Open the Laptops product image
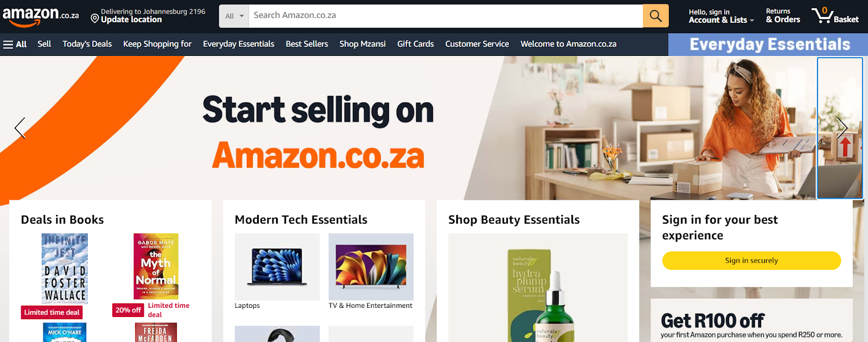868x342 pixels. [277, 267]
